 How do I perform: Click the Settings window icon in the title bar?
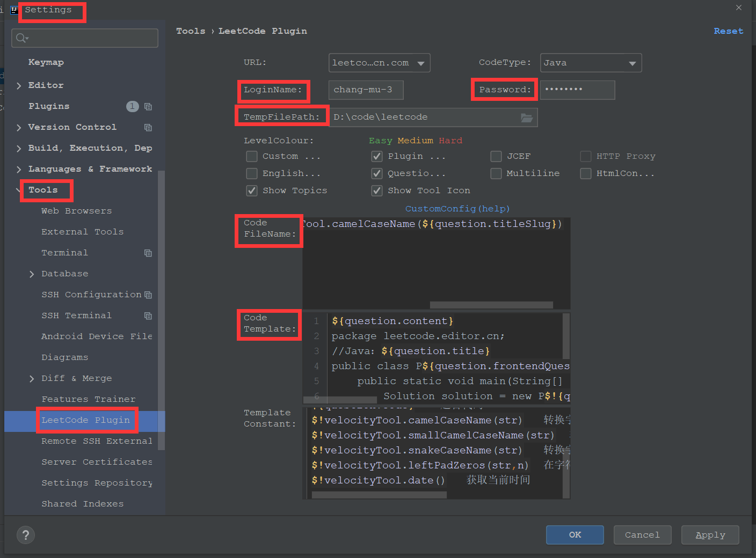coord(13,9)
